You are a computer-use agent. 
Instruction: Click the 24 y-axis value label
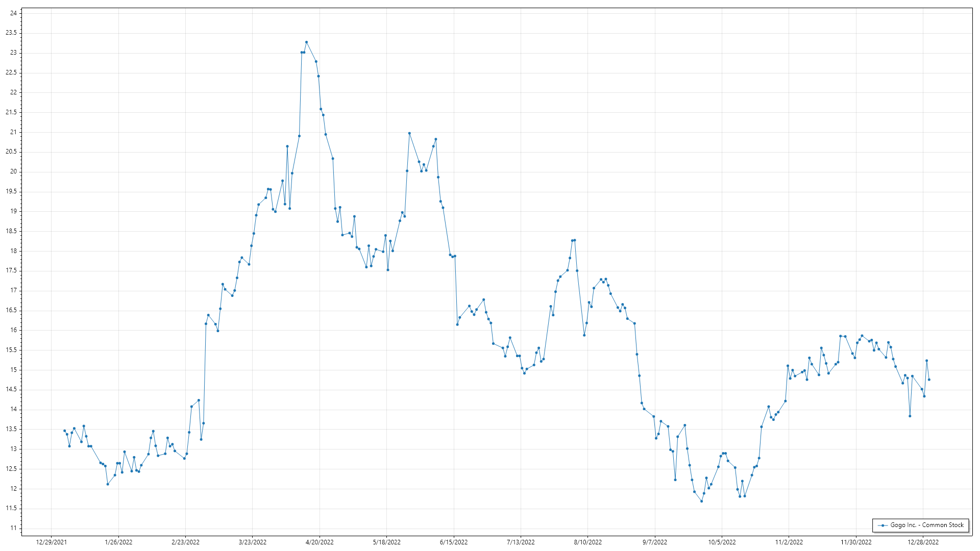[x=13, y=13]
